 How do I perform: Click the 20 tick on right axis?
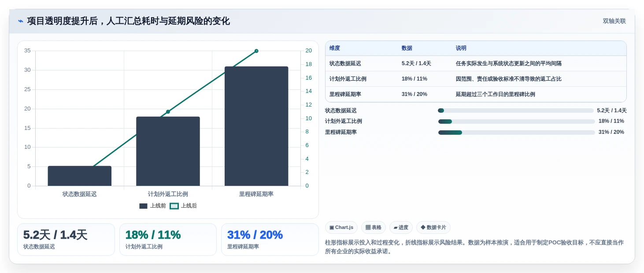[x=308, y=51]
